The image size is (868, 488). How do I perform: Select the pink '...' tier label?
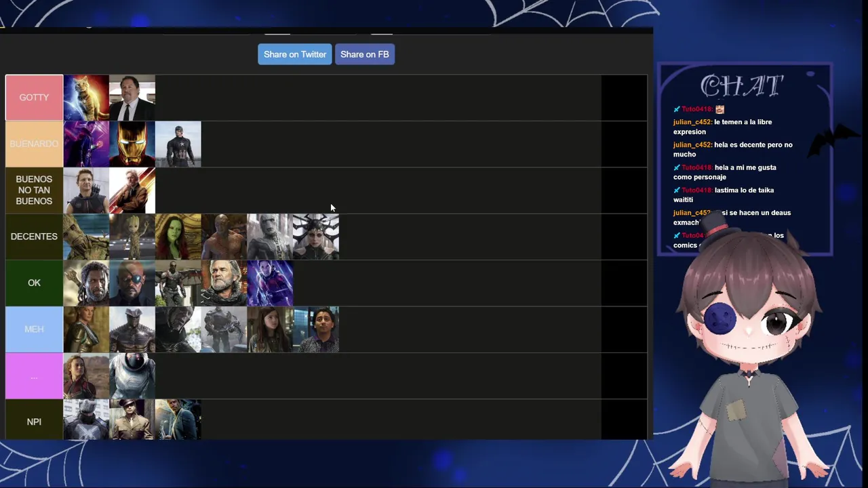[34, 375]
